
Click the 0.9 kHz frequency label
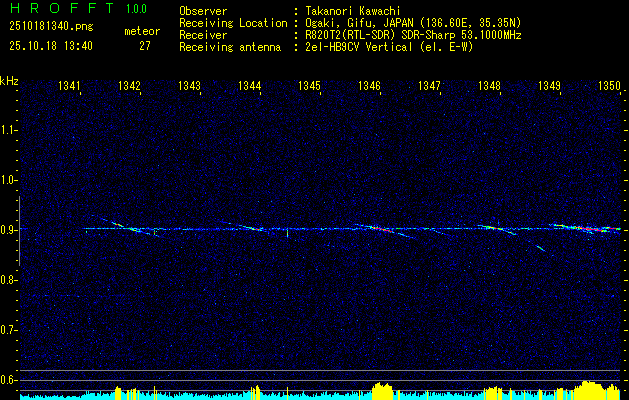(x=10, y=230)
